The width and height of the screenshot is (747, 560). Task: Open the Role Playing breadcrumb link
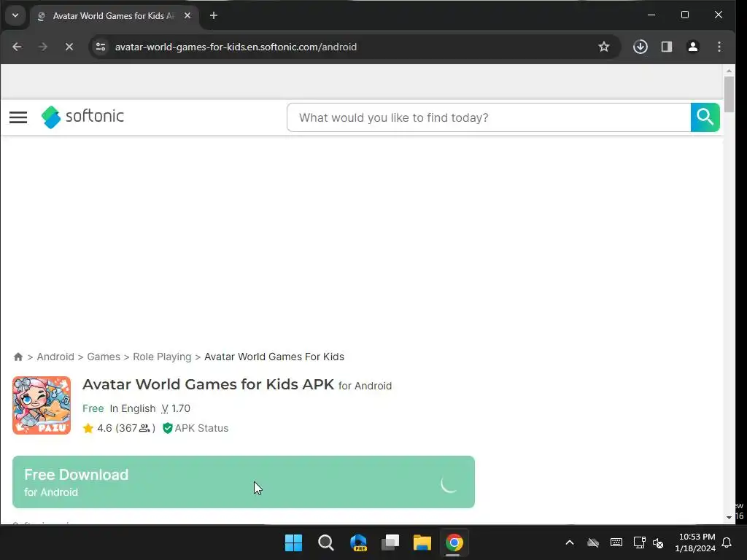click(162, 357)
